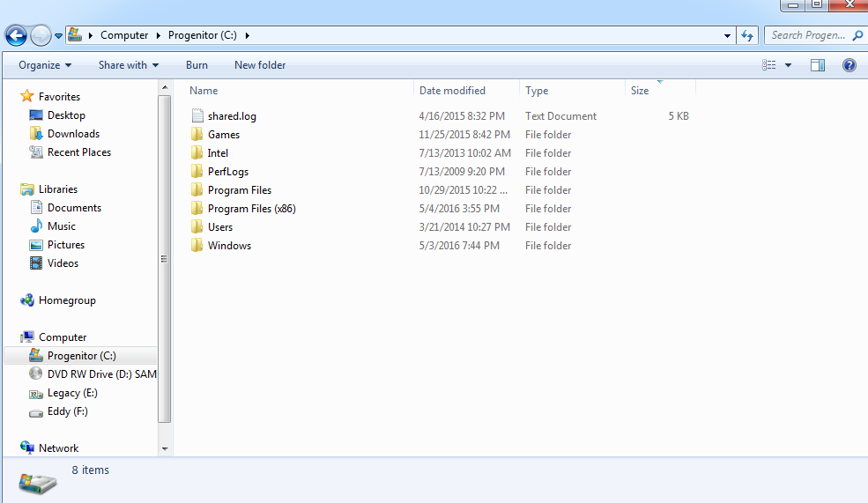The image size is (868, 503).
Task: Open the help question mark icon
Action: (x=849, y=65)
